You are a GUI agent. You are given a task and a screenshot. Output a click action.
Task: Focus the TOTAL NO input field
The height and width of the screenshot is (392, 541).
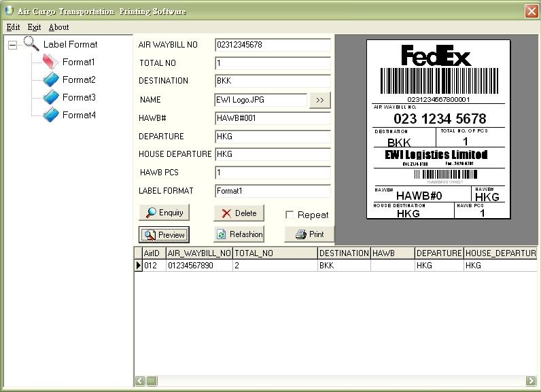click(x=273, y=63)
